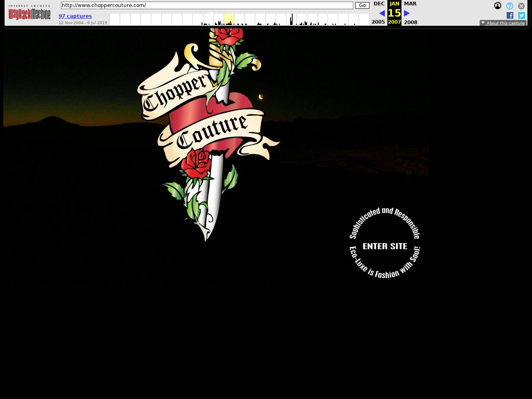Jump to DEC 2005 capture
The image size is (532, 399).
tap(379, 4)
